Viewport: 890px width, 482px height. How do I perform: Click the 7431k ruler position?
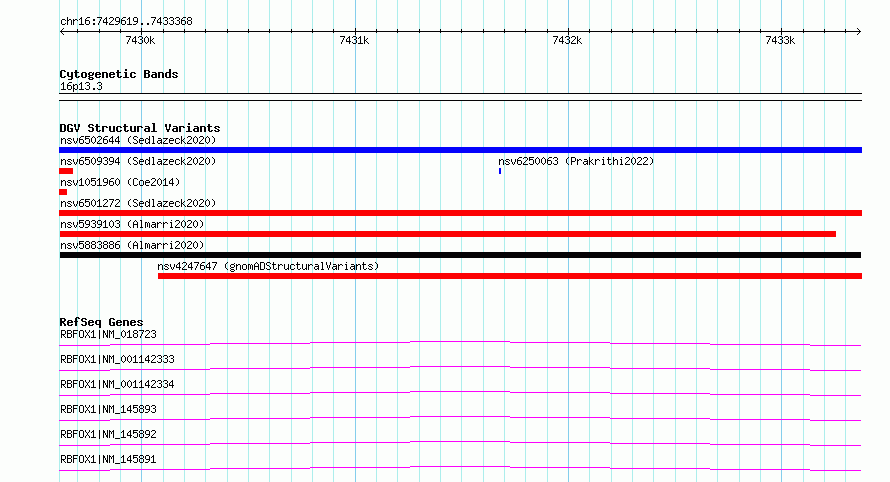point(354,40)
